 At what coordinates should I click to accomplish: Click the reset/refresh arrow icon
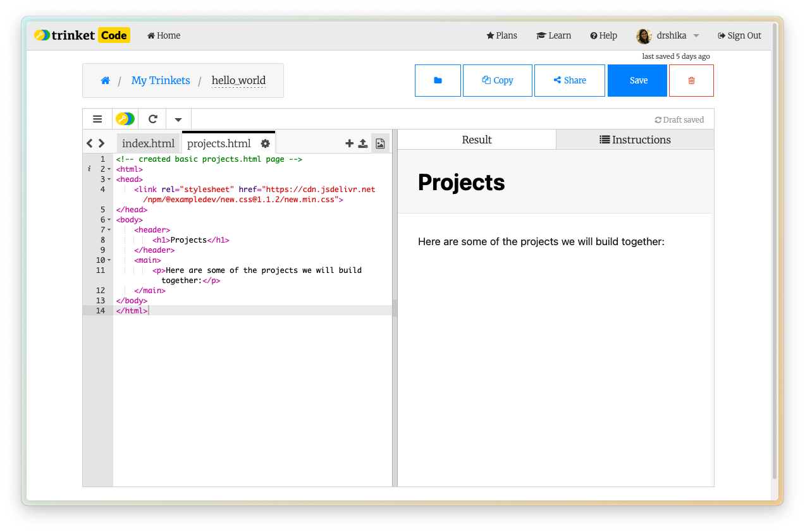click(152, 119)
